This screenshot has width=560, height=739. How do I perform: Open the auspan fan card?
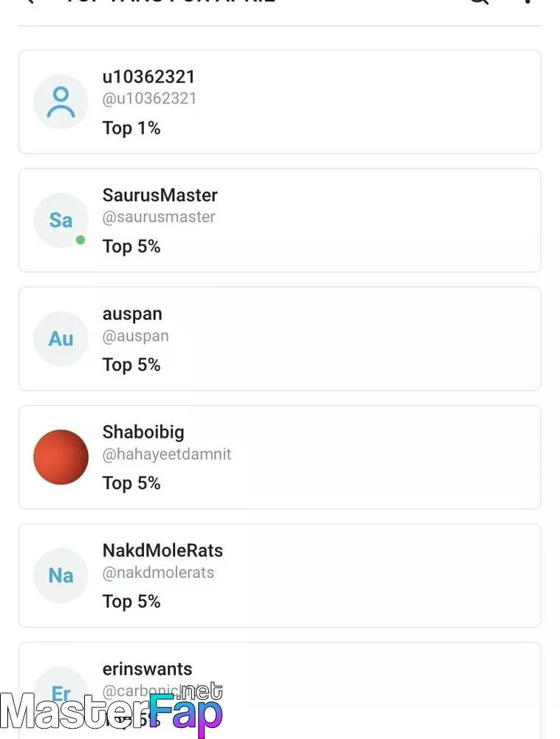tap(280, 339)
